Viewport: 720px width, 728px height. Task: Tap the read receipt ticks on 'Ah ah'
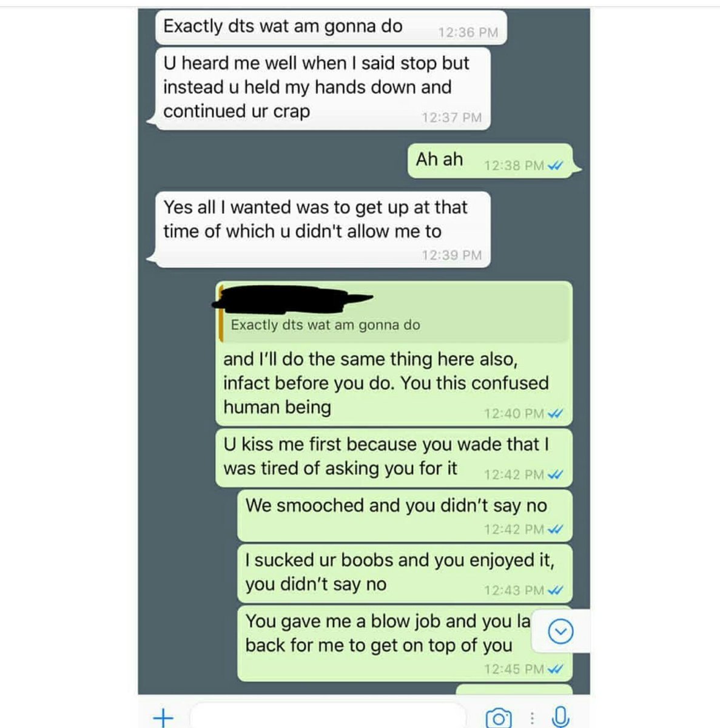point(555,166)
